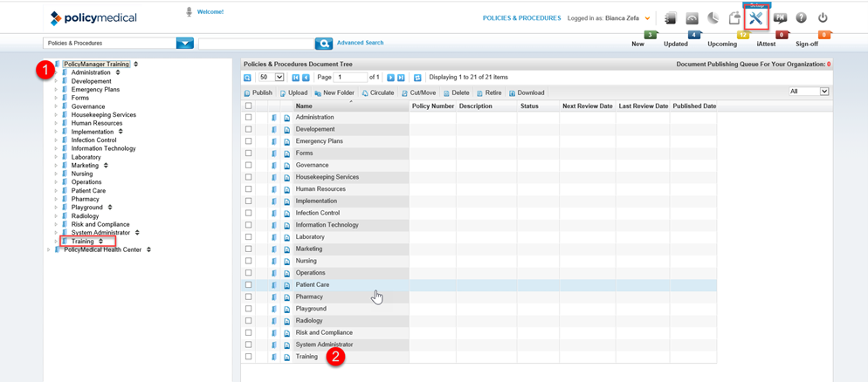Click the grid filter magnifier icon
Image resolution: width=868 pixels, height=382 pixels.
tap(247, 78)
